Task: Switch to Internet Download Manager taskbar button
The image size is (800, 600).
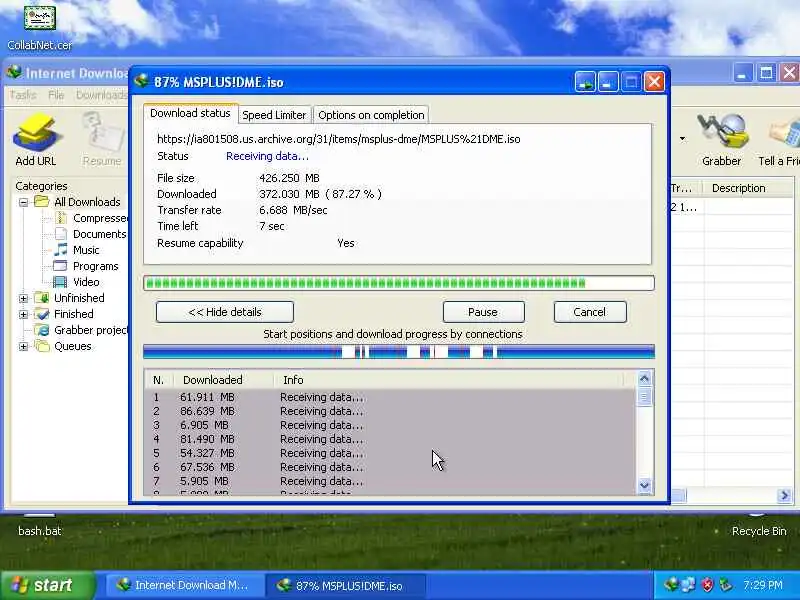Action: (x=183, y=585)
